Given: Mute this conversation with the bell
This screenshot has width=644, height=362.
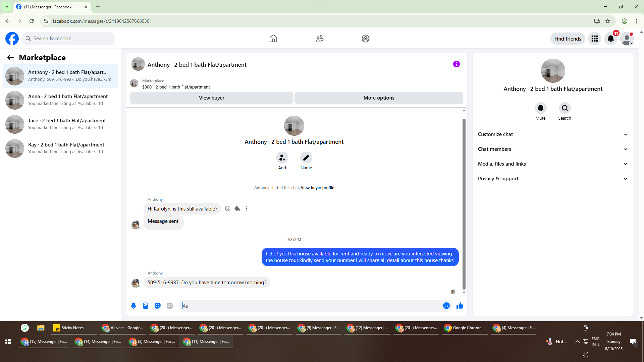Looking at the screenshot, I should point(540,108).
